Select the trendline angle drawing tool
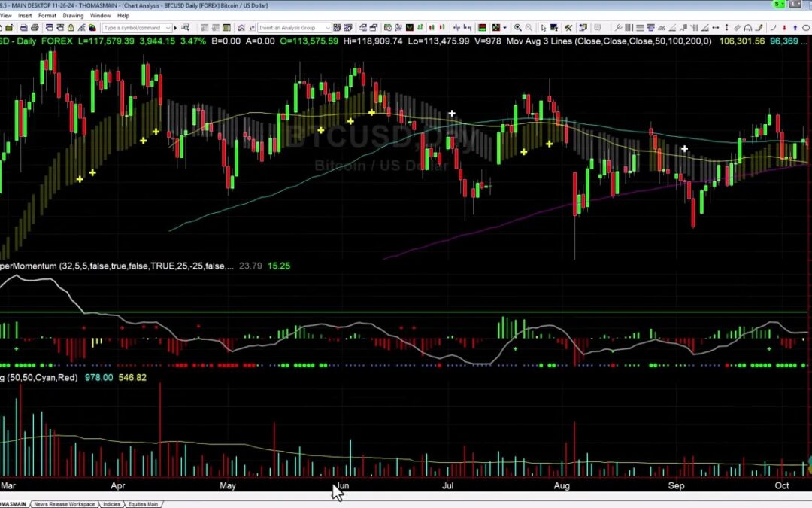The width and height of the screenshot is (812, 508). click(672, 28)
